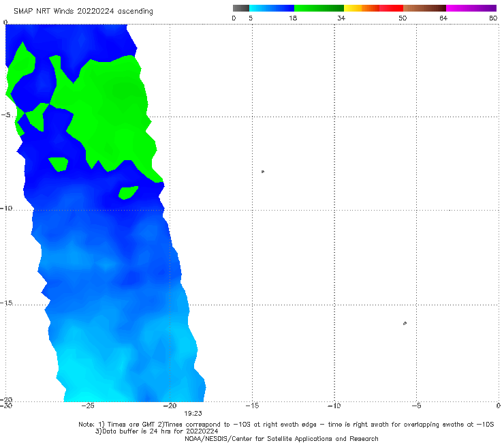Click the swath time label '19:23'

[x=193, y=414]
